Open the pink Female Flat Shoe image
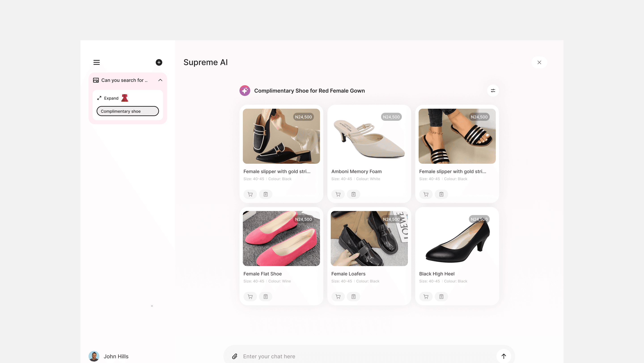 [x=281, y=238]
